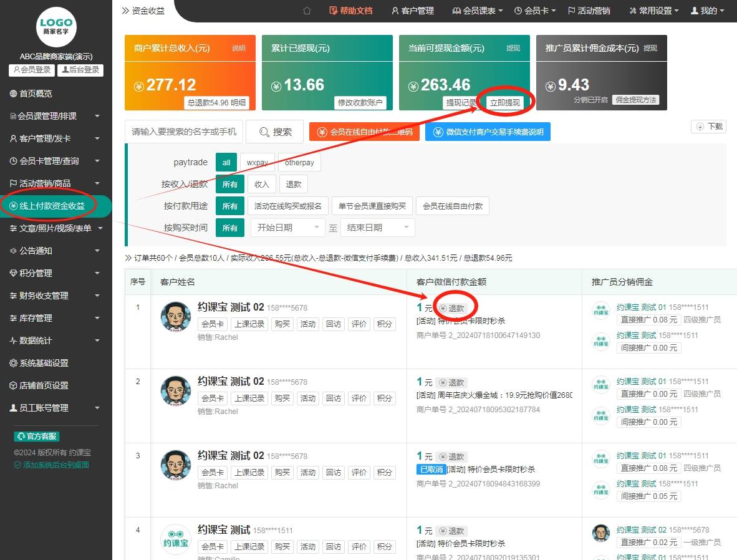Expand 公告通知 sidebar menu

[56, 251]
